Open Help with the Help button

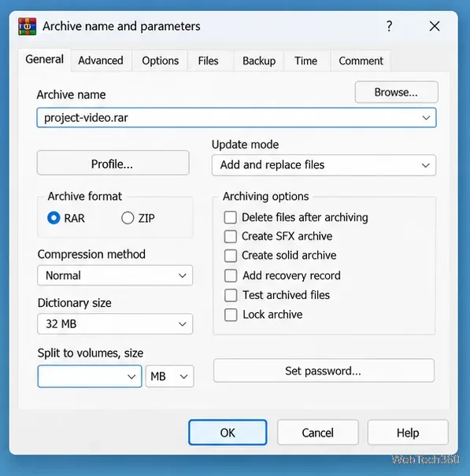click(x=408, y=433)
